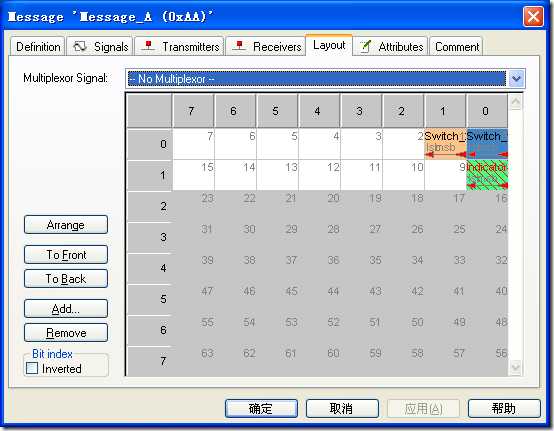This screenshot has height=431, width=554.
Task: Switch to the Receivers tab
Action: (x=266, y=46)
